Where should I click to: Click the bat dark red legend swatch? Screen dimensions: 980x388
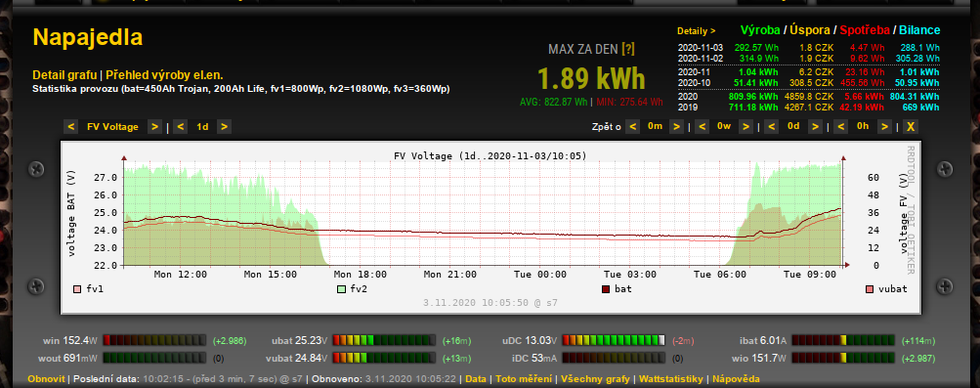pos(606,289)
